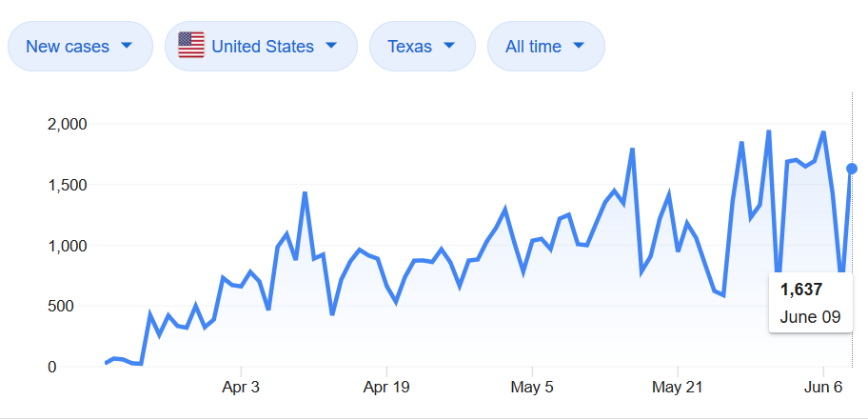The height and width of the screenshot is (420, 868).
Task: Click the May 21 date label
Action: pos(678,388)
